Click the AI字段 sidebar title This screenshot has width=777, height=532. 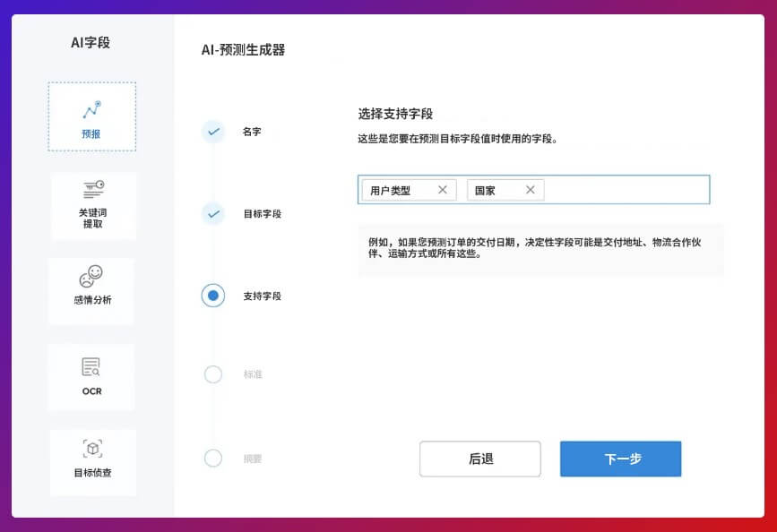pos(91,43)
